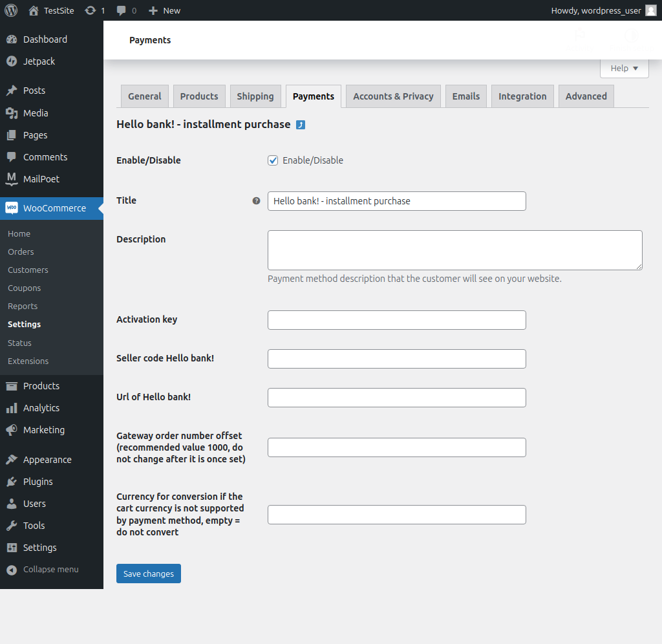Open WooCommerce Coupons submenu link
662x644 pixels.
(24, 288)
